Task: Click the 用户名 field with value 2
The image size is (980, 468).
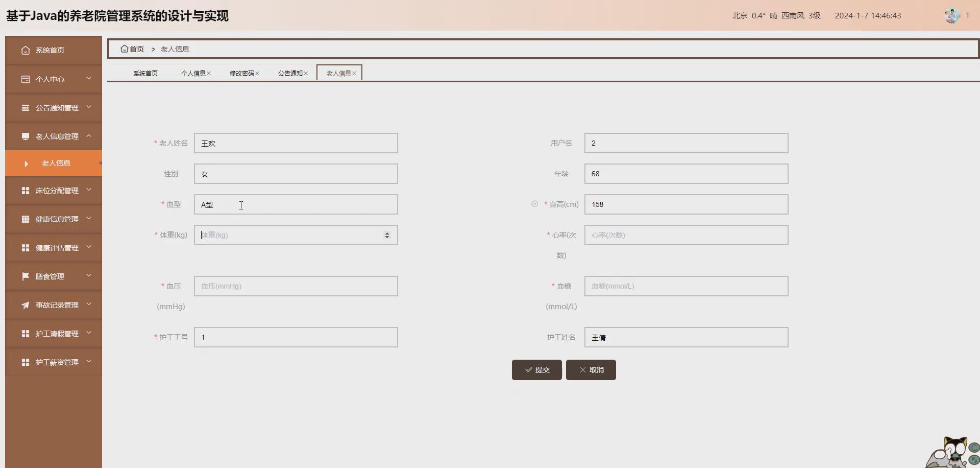Action: point(687,143)
